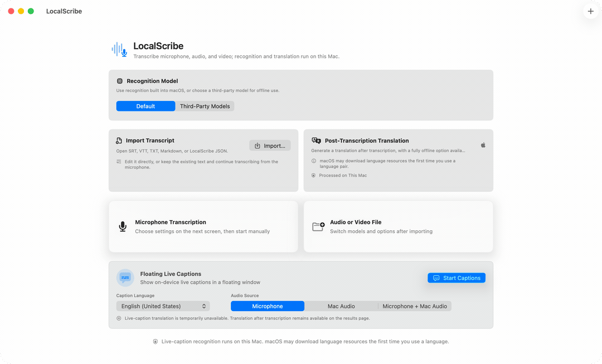
Task: Click the microphone icon in Microphone Transcription
Action: coord(123,226)
